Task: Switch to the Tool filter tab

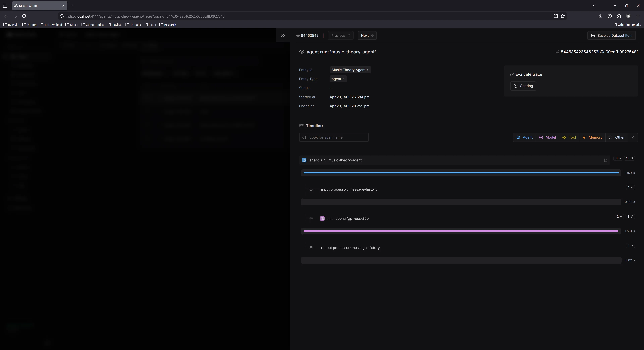Action: pos(569,137)
